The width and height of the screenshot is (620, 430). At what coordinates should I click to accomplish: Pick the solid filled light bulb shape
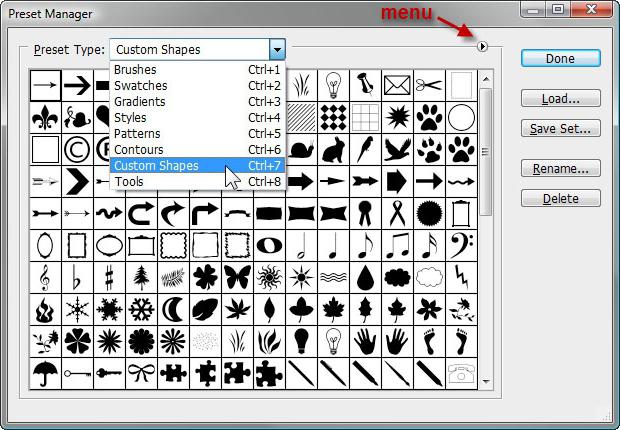point(301,342)
